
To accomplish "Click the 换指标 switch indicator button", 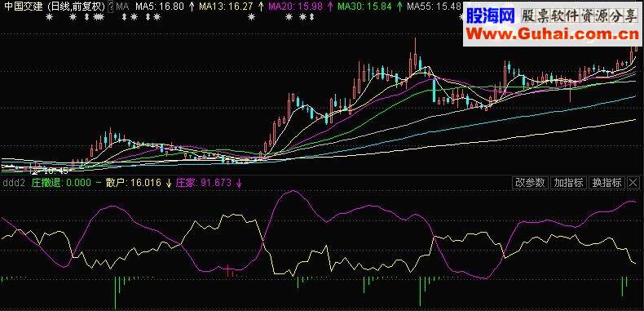I will pyautogui.click(x=607, y=183).
